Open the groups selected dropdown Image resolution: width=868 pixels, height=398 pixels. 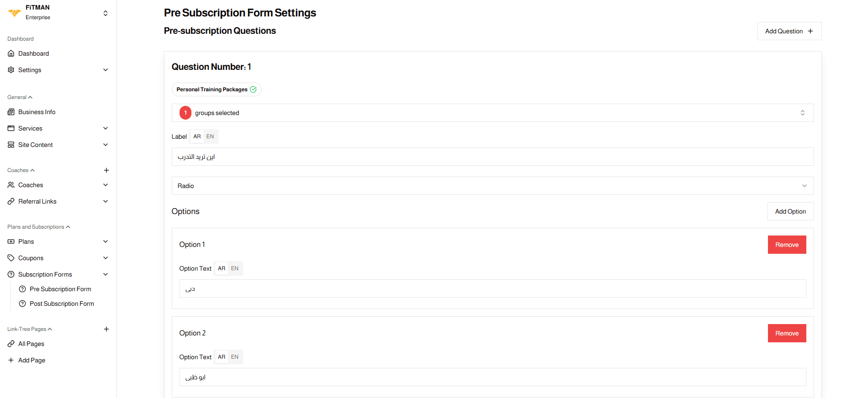[x=492, y=113]
